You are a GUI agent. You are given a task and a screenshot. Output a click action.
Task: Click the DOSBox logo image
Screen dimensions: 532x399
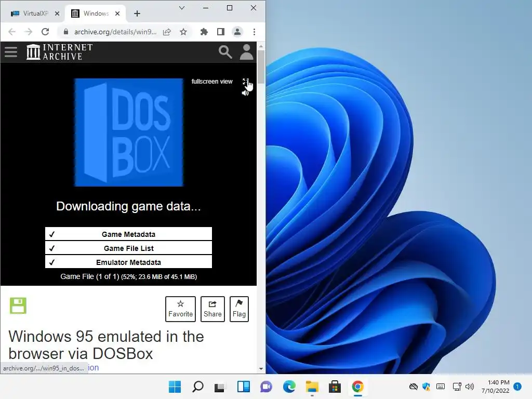(129, 132)
